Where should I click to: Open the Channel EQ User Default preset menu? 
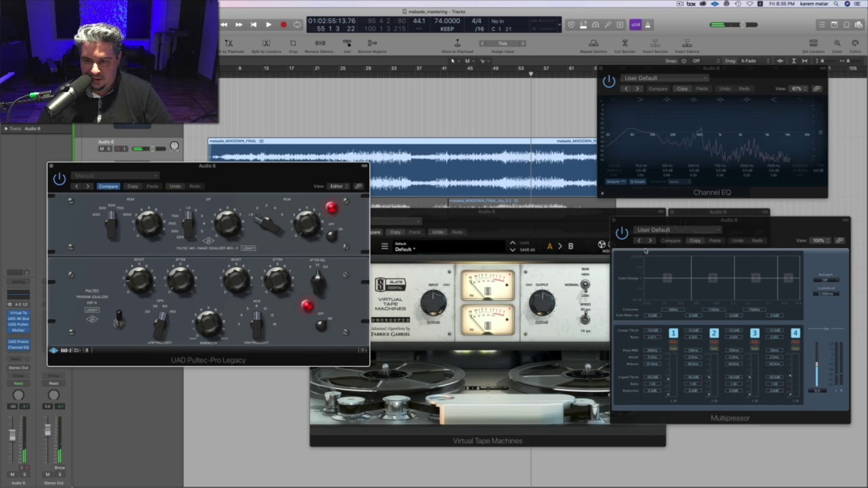coord(665,78)
